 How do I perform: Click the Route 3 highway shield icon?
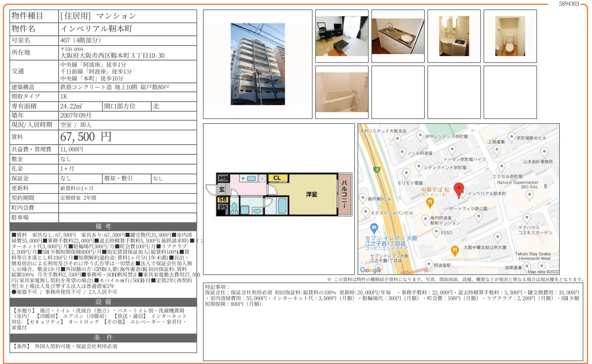pos(377,169)
